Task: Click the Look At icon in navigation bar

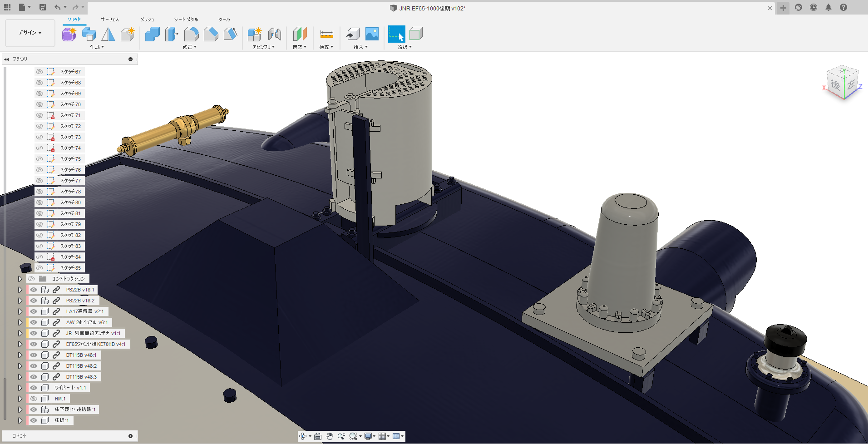Action: coord(318,436)
